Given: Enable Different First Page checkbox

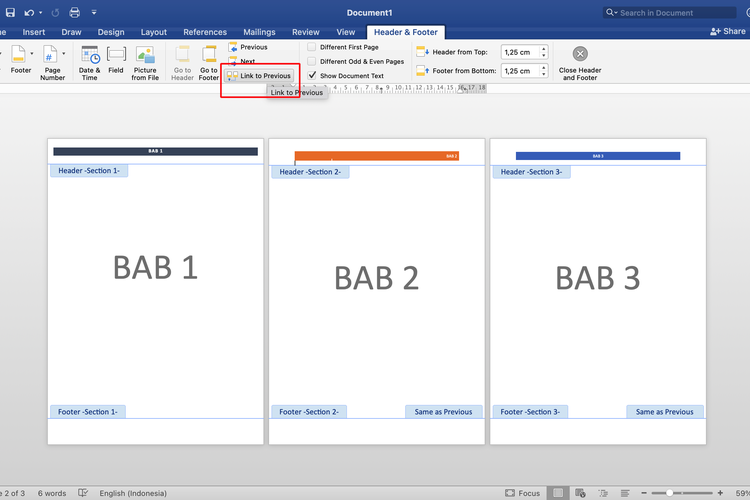Looking at the screenshot, I should pos(311,47).
